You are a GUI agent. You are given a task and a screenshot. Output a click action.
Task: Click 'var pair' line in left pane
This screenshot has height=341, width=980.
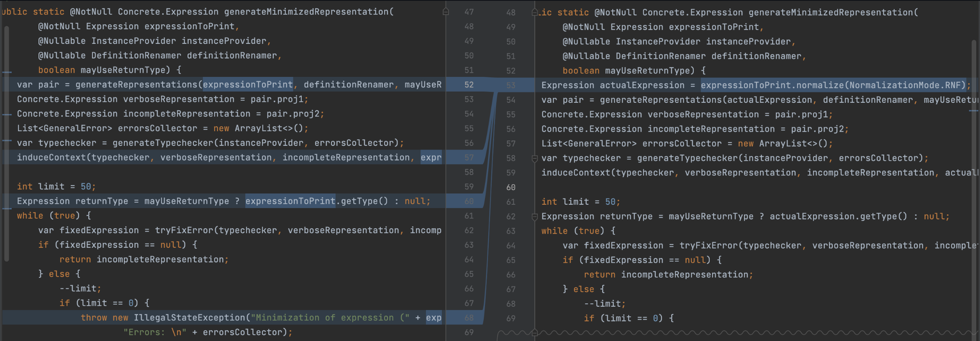pyautogui.click(x=229, y=84)
